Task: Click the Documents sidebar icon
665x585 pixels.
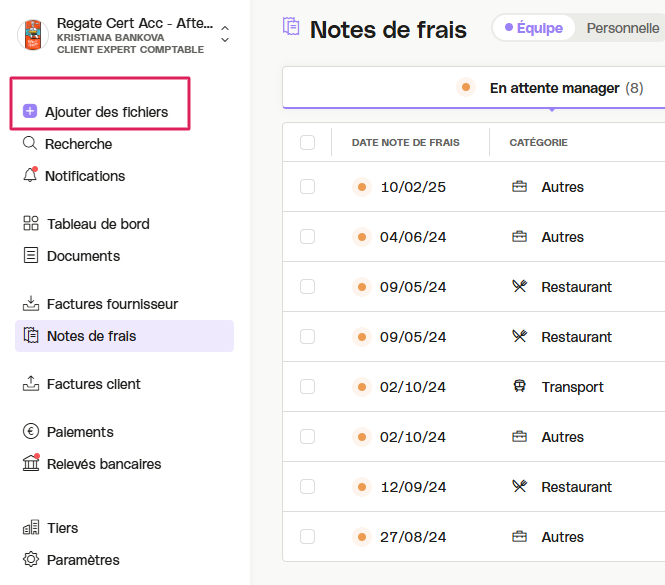Action: 31,255
